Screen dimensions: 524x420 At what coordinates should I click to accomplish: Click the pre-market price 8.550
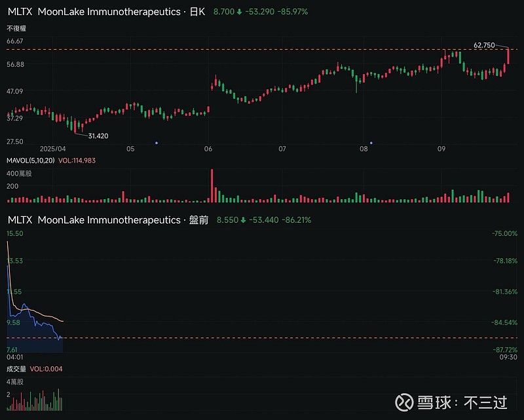point(227,220)
